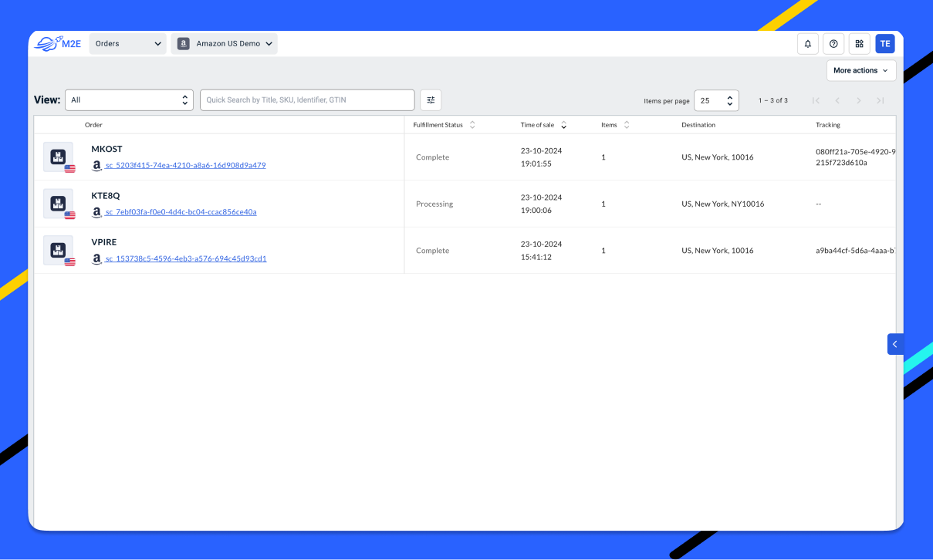Sort orders by Fulfillment Status
The width and height of the screenshot is (933, 560).
pos(472,124)
